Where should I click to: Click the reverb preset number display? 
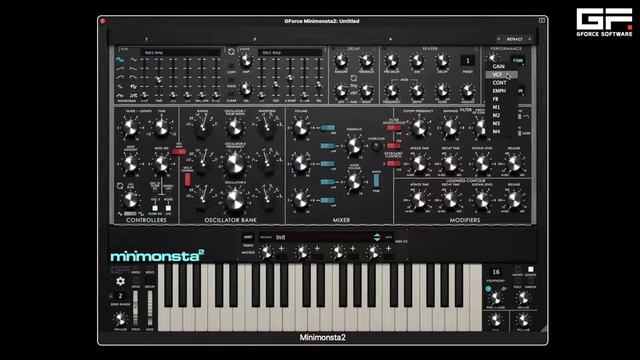coord(468,61)
